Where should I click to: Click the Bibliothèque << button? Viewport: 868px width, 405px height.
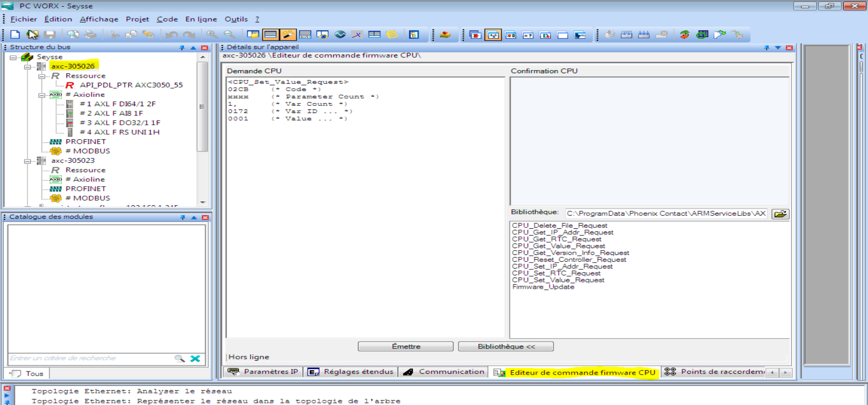coord(505,346)
